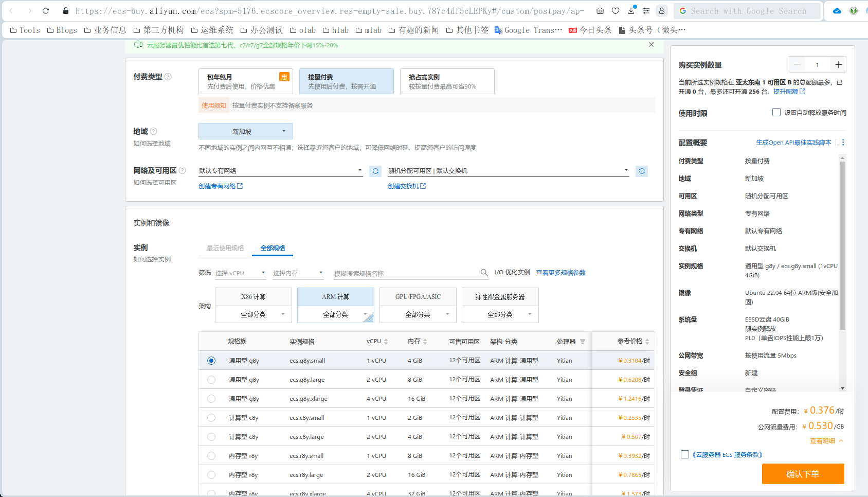Viewport: 868px width, 497px height.
Task: Open the browser downloads icon
Action: click(x=631, y=11)
